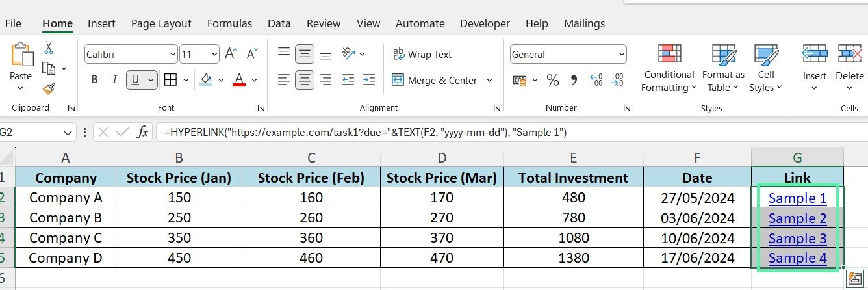
Task: Apply Center horizontal alignment
Action: 305,80
